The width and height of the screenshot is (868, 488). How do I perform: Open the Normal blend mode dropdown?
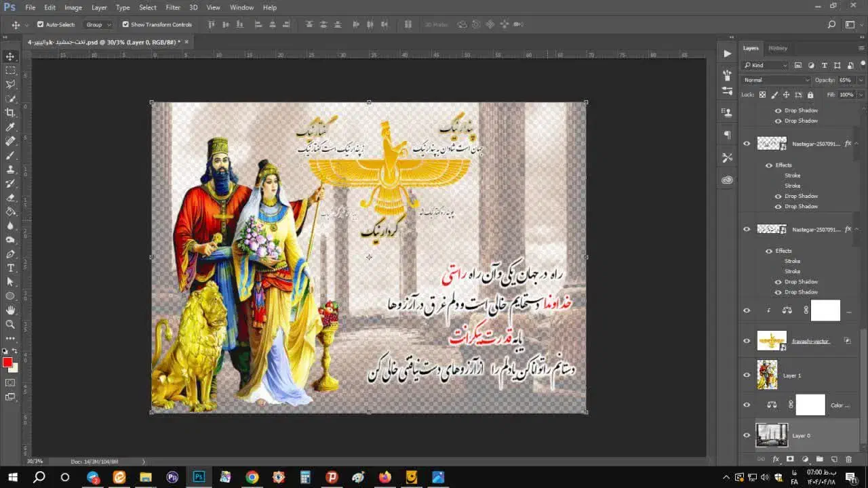[x=776, y=80]
